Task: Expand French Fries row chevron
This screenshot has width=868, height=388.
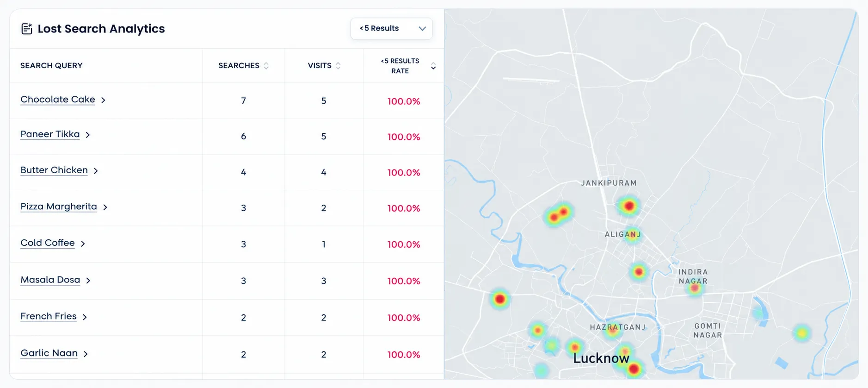Action: click(x=85, y=317)
